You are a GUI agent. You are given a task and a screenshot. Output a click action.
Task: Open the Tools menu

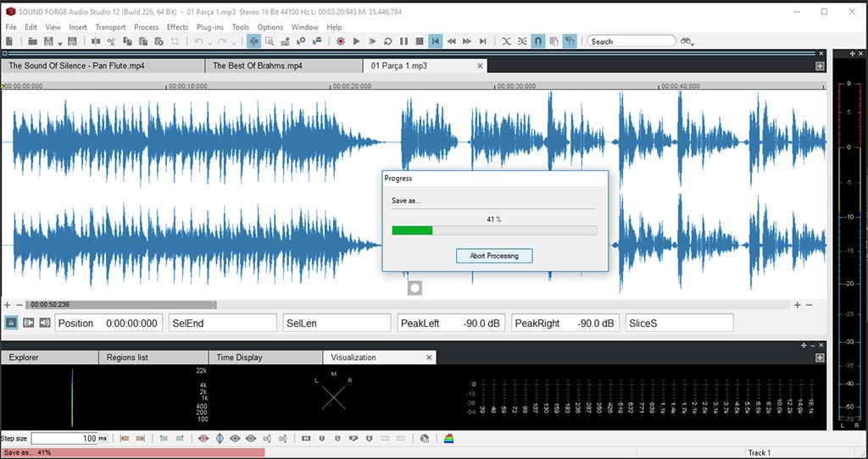[x=240, y=27]
